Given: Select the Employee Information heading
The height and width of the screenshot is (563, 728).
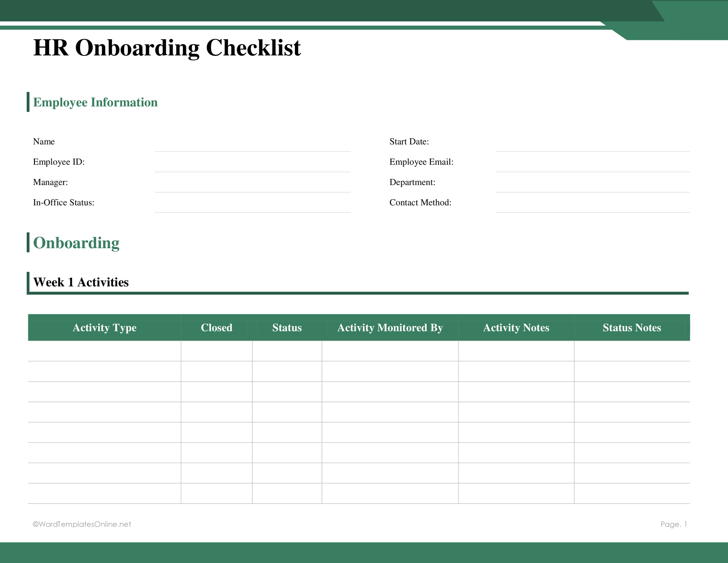Looking at the screenshot, I should pos(95,102).
